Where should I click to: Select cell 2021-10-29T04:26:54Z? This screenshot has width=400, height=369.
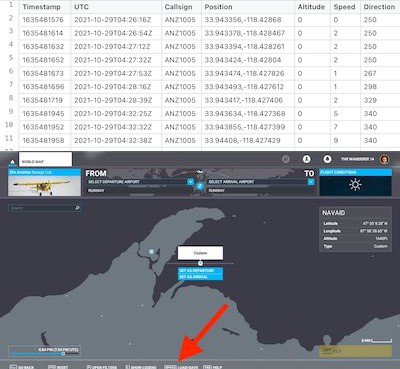coord(116,33)
